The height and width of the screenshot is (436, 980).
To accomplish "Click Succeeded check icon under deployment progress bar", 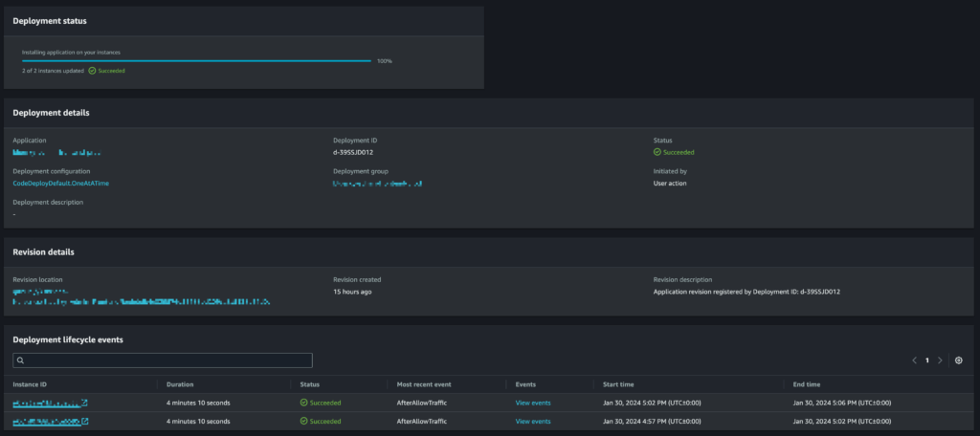I will point(92,71).
